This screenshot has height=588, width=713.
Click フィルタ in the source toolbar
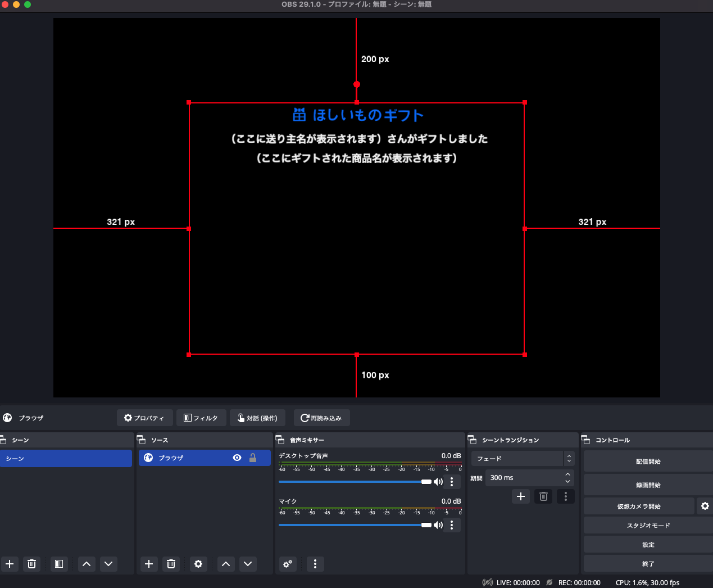pos(201,418)
